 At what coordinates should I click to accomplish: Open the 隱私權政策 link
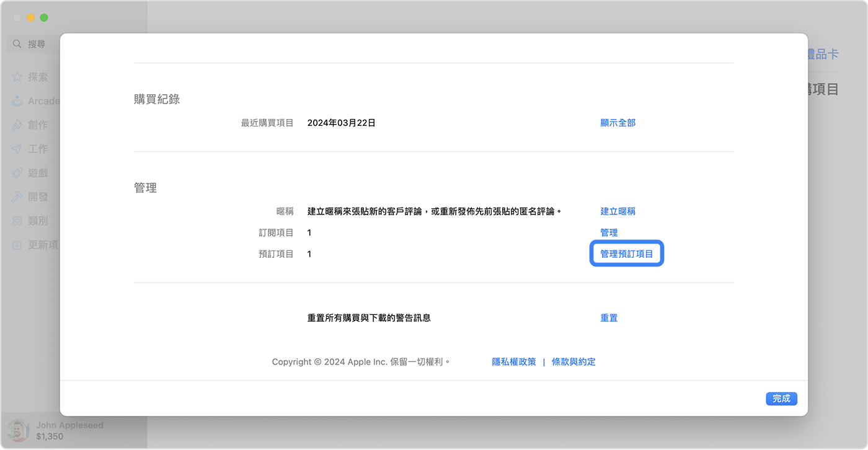[514, 362]
